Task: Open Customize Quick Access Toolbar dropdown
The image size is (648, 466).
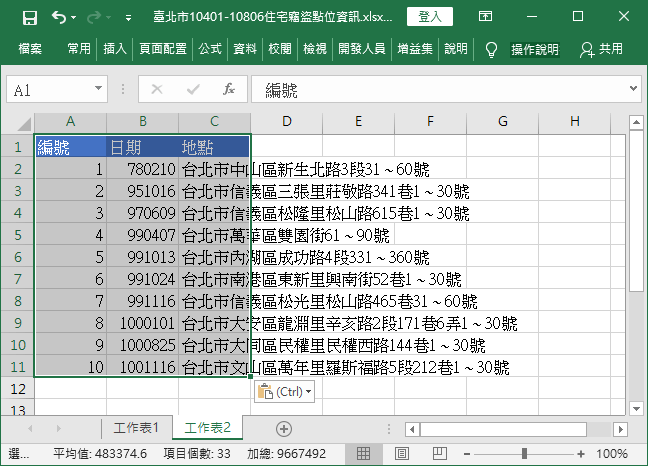Action: point(128,18)
